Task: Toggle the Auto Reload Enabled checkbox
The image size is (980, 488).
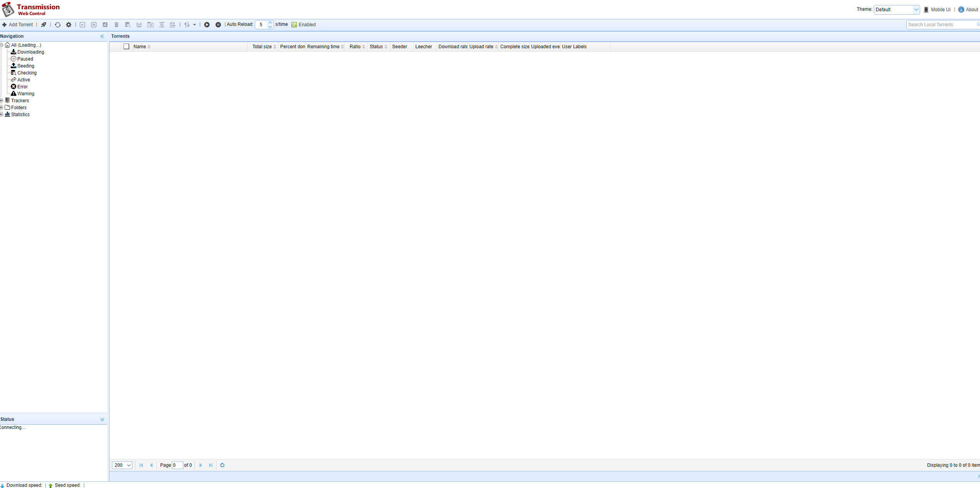Action: pos(294,25)
